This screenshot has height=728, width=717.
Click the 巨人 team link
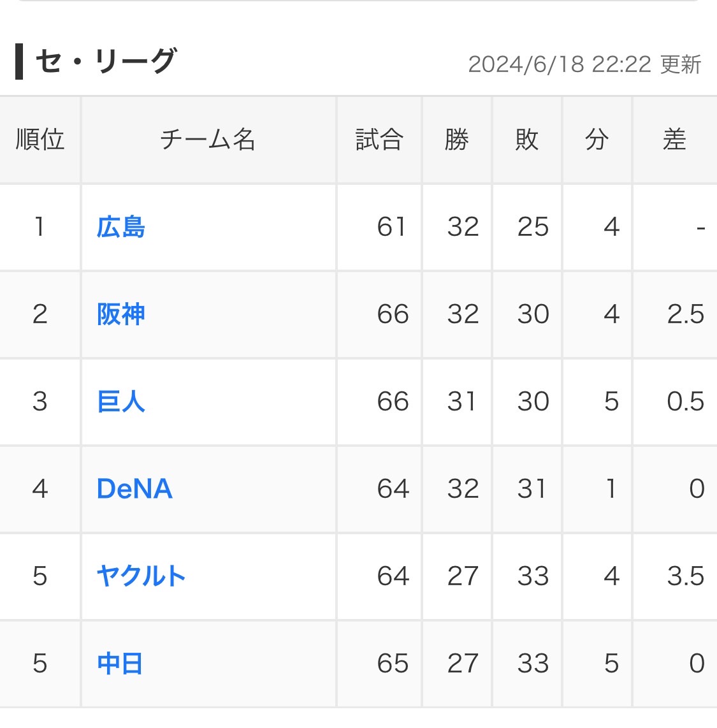point(121,402)
